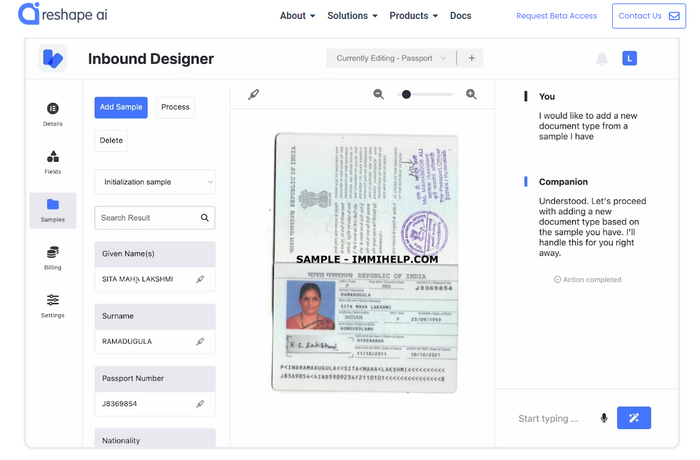Viewport: 700px width, 460px height.
Task: Edit the Given Name(s) value pen icon
Action: pos(200,279)
